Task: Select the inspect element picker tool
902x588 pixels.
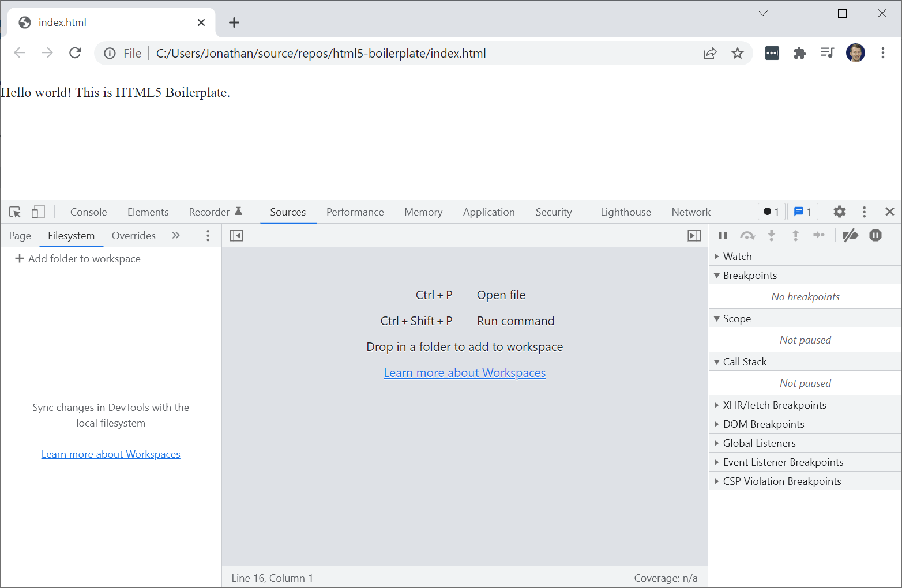Action: coord(15,212)
